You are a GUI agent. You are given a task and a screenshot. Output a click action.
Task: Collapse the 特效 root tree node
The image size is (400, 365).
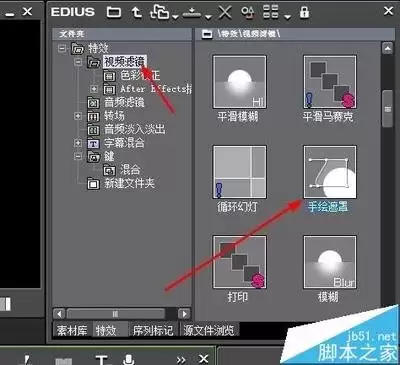(x=62, y=49)
